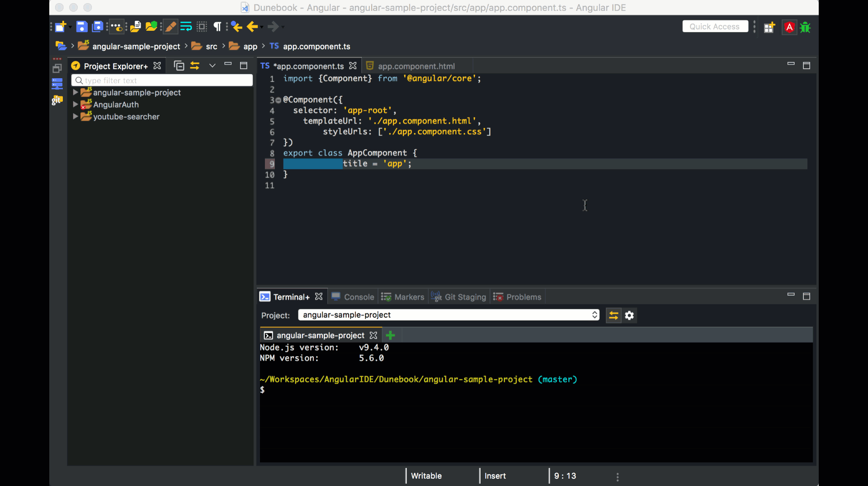Image resolution: width=868 pixels, height=486 pixels.
Task: Close the app.component.ts editor tab
Action: (353, 66)
